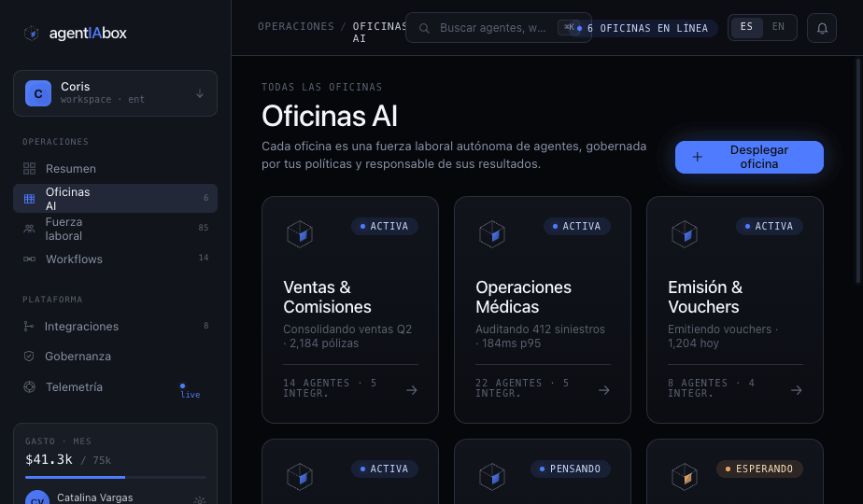The height and width of the screenshot is (504, 863).
Task: Click the Operaciones Médicas card title
Action: point(523,297)
